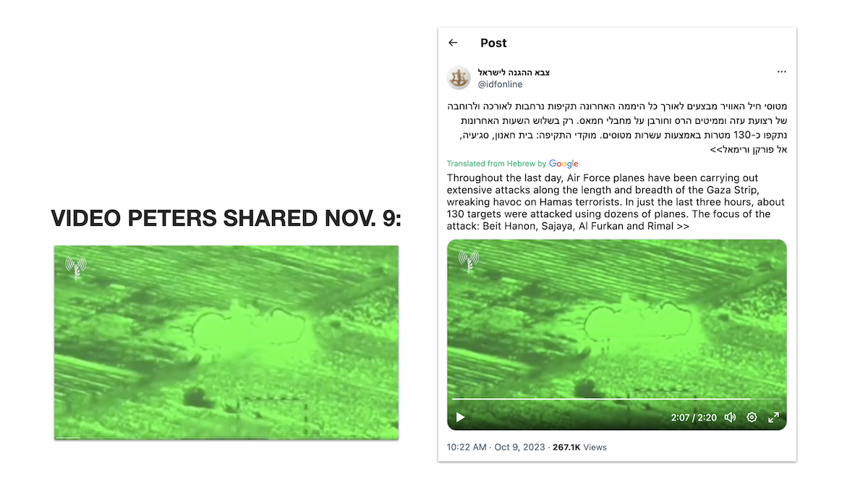Mute the video audio with the volume toggle
This screenshot has width=868, height=488.
[x=730, y=417]
